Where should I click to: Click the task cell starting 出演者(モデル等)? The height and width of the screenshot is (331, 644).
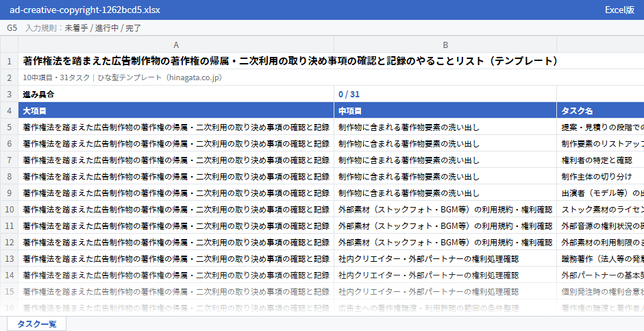pyautogui.click(x=600, y=193)
